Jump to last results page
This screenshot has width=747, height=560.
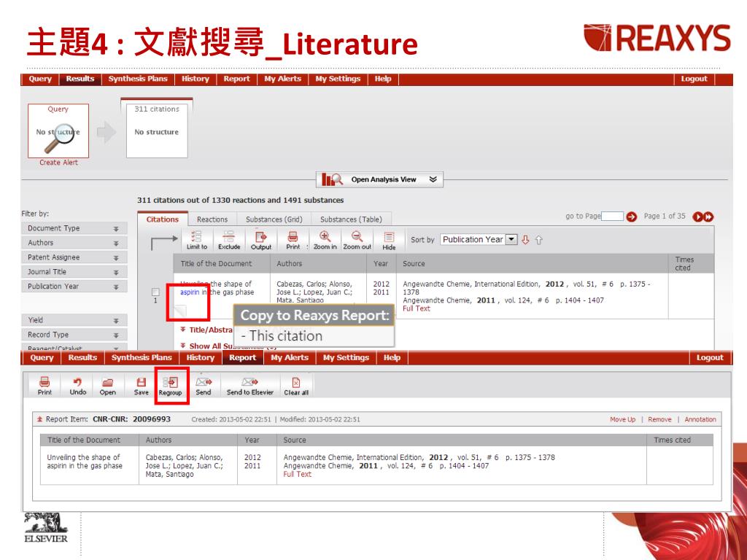pos(708,217)
